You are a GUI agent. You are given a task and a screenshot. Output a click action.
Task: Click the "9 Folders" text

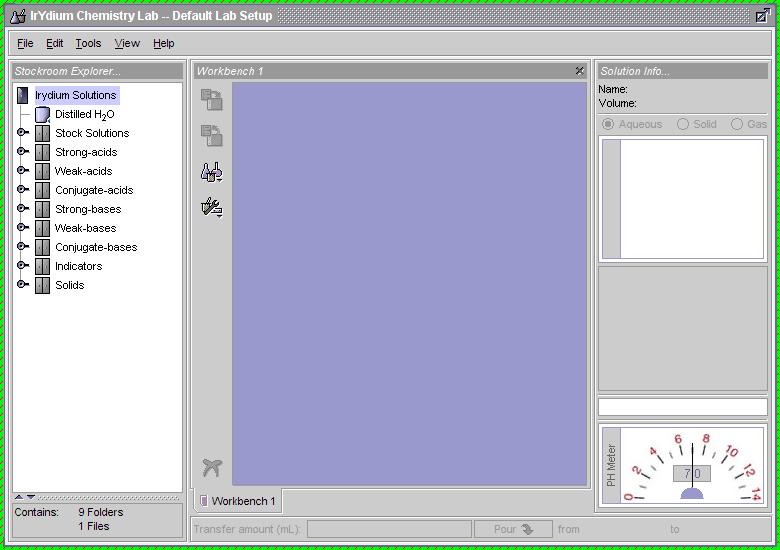click(x=100, y=512)
